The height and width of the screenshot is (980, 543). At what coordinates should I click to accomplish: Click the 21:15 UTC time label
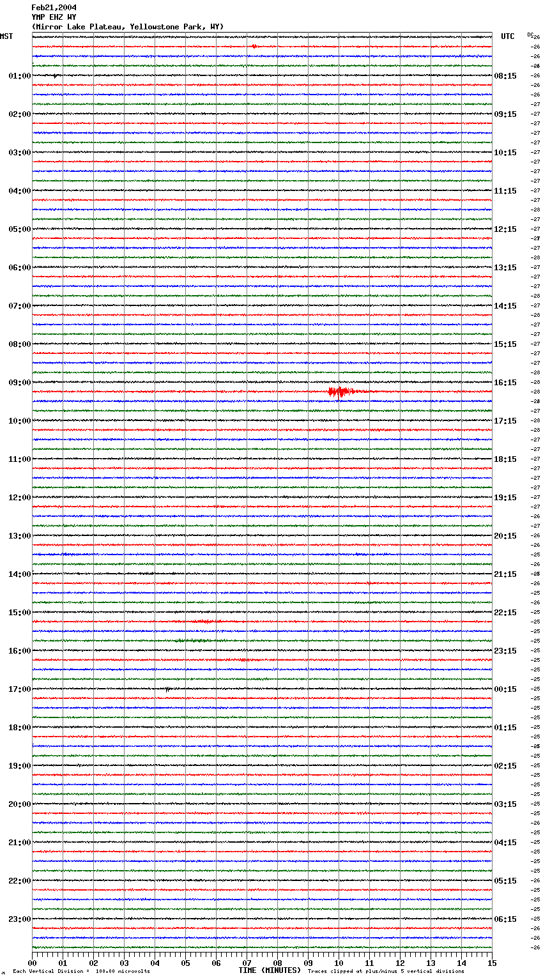click(505, 574)
